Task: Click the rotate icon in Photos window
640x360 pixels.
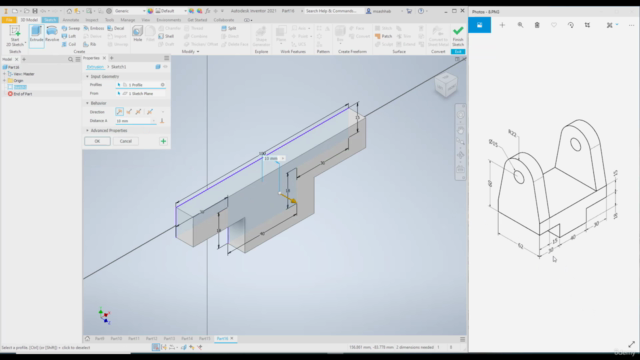Action: 571,25
